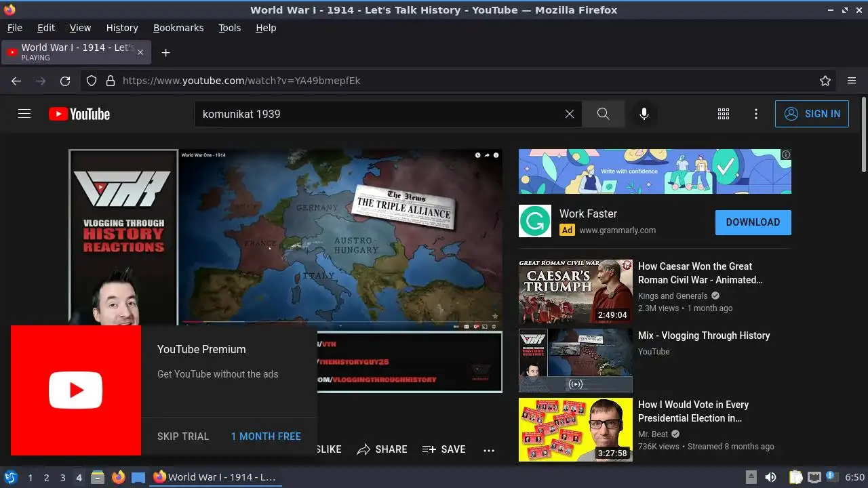
Task: Open the Edit menu
Action: pyautogui.click(x=46, y=28)
